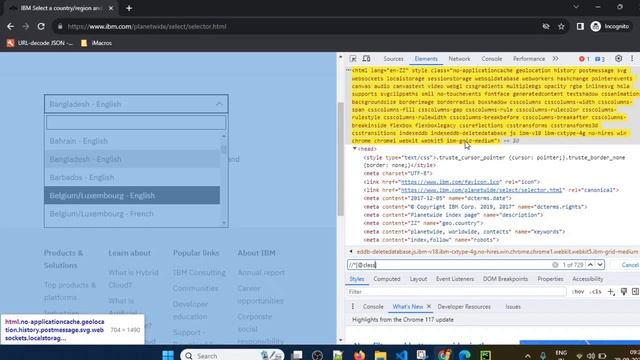Select the DOM Breakpoints tab
This screenshot has height=360, width=640.
point(505,279)
